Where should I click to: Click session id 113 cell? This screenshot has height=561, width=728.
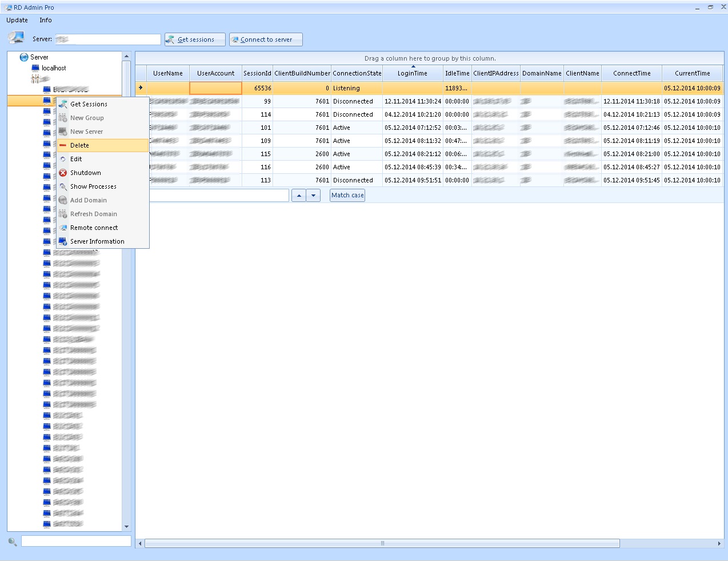point(257,180)
